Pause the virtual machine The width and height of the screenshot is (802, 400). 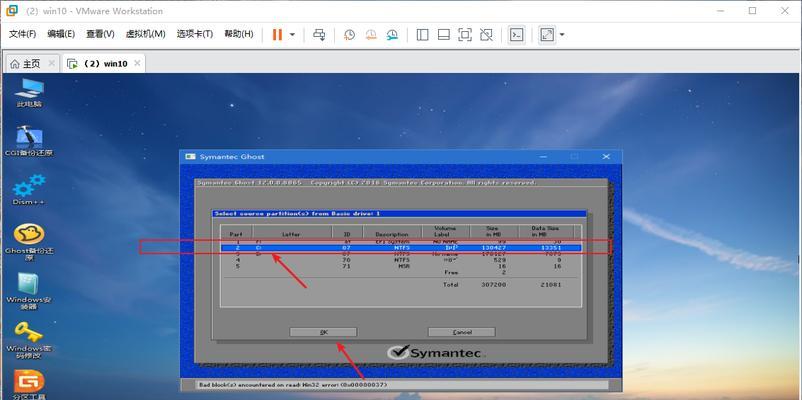tap(277, 35)
